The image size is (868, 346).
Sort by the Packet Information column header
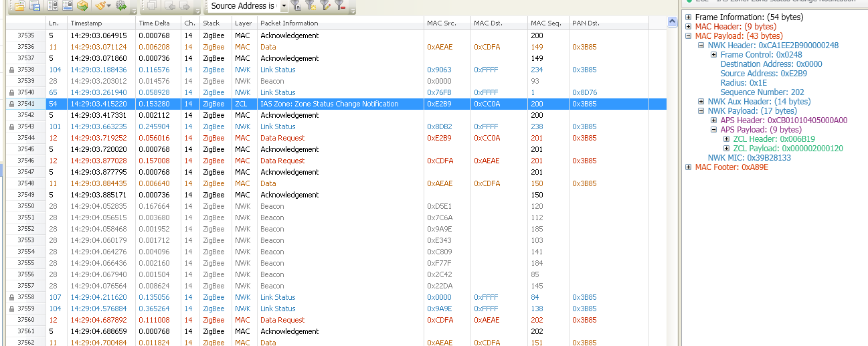341,23
